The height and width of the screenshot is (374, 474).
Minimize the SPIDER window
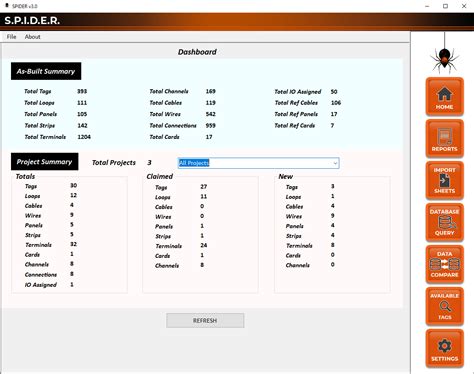click(x=427, y=6)
